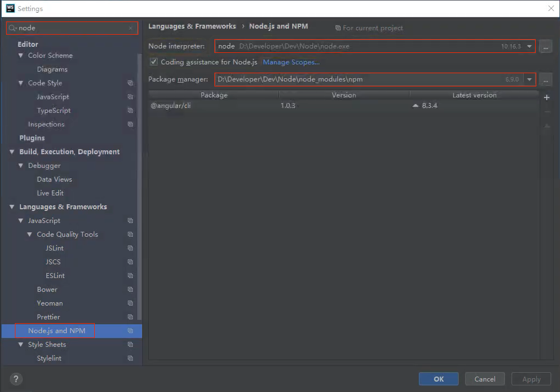Click project-level icon next to Code Style

[131, 83]
